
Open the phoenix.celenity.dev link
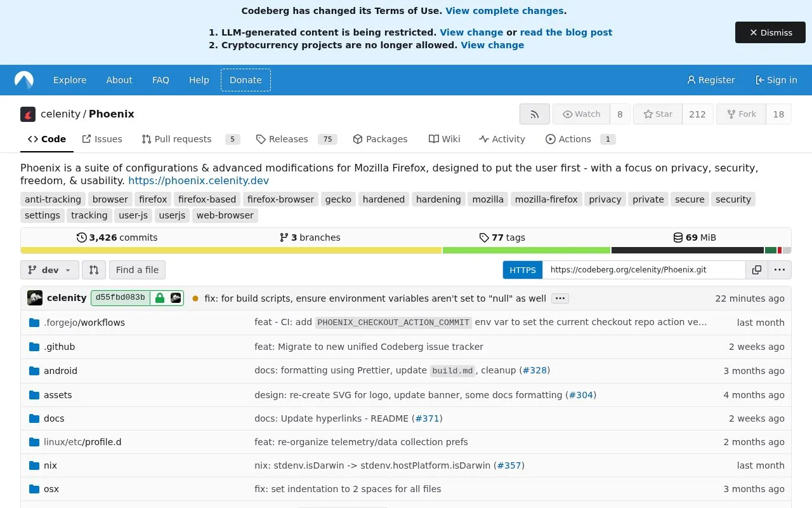[x=199, y=180]
